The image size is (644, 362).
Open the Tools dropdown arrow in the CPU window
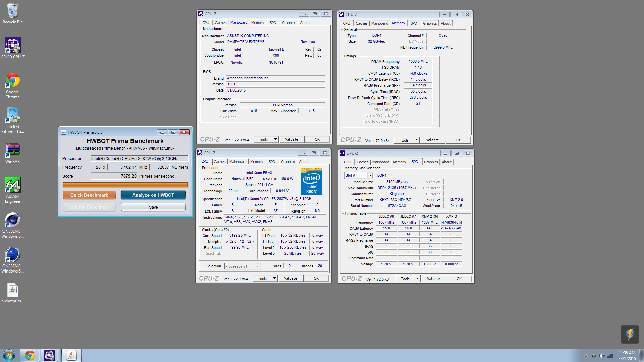point(274,278)
